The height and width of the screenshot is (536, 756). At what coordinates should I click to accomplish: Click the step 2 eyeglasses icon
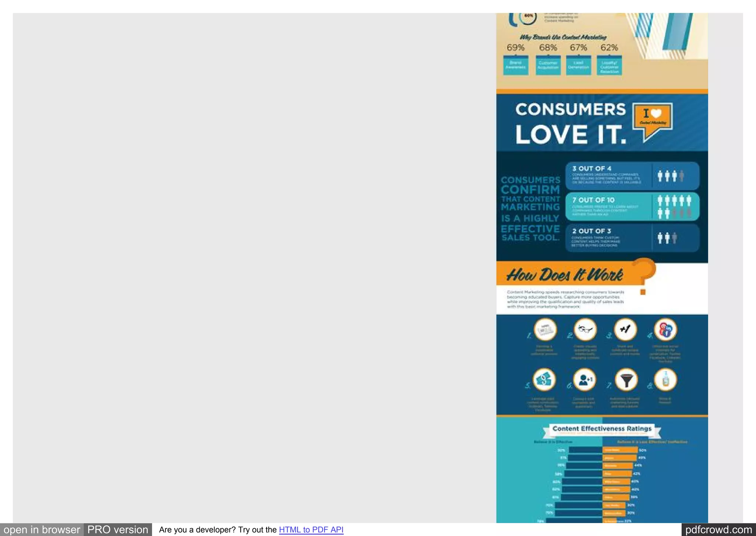pyautogui.click(x=585, y=329)
